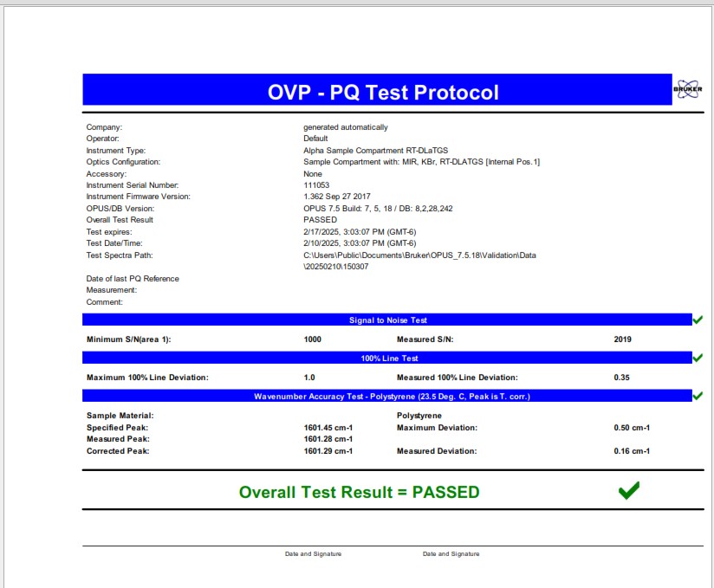
Task: Click the green checkmark beside 100% Line Test
Action: [x=698, y=358]
